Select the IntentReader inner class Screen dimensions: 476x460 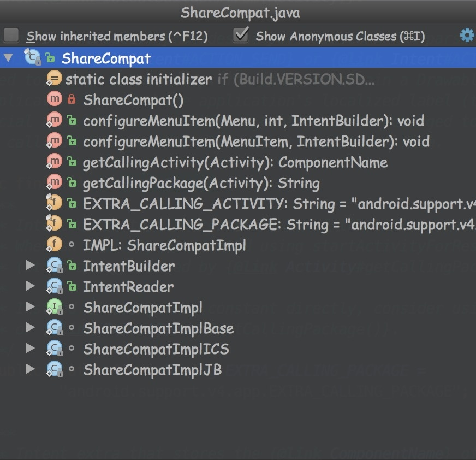tap(238, 286)
